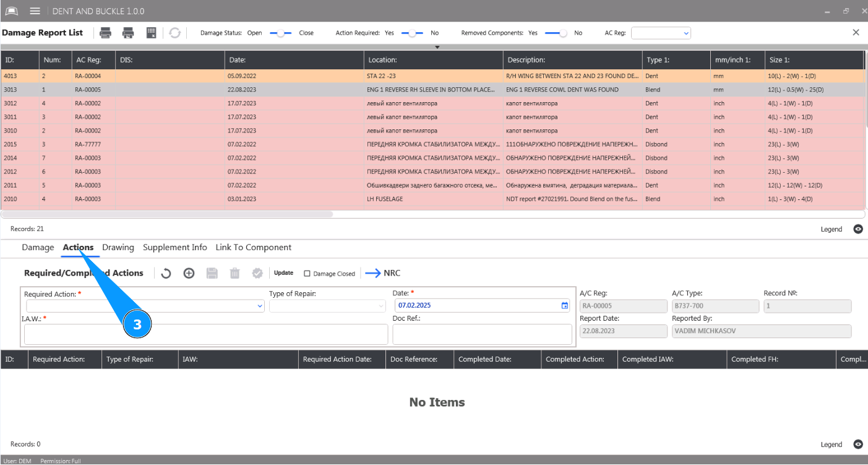Click the mm/inch 1: column header
This screenshot has width=868, height=465.
(738, 60)
